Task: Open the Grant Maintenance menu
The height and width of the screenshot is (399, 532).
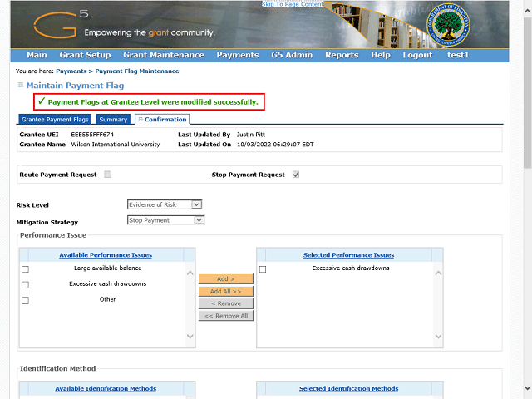Action: (163, 55)
